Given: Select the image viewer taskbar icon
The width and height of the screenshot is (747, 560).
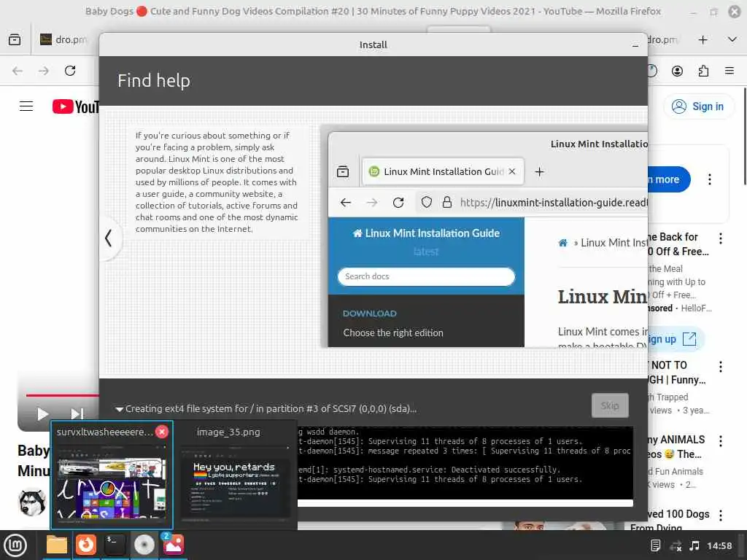Looking at the screenshot, I should (174, 545).
